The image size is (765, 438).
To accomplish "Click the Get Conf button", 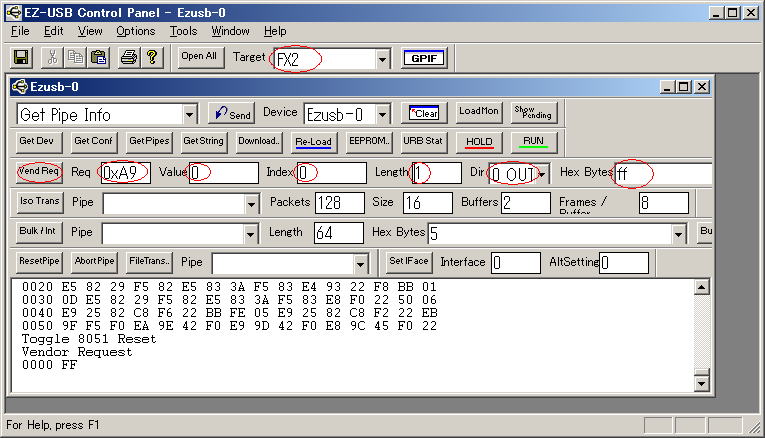I will (x=93, y=142).
